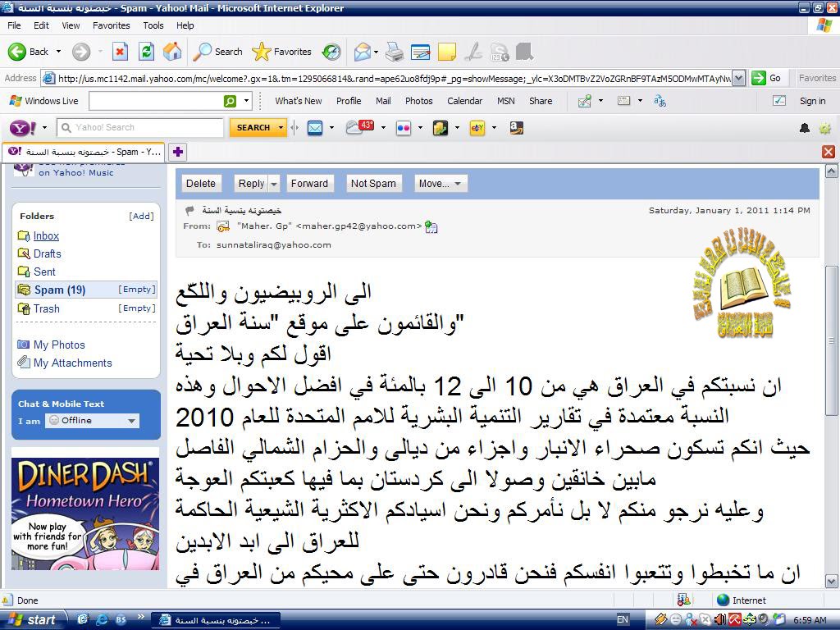Screen dimensions: 840x630
Task: Open the Trash folder
Action: [46, 309]
